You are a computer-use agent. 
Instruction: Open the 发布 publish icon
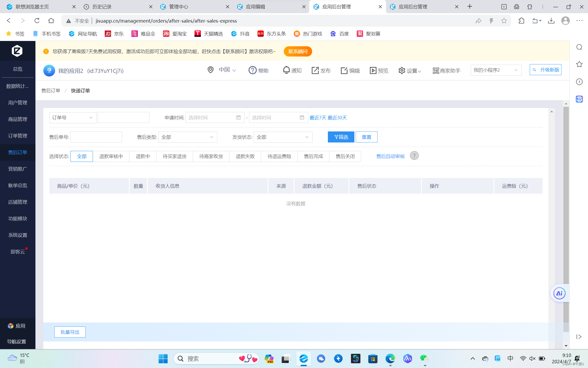point(315,70)
